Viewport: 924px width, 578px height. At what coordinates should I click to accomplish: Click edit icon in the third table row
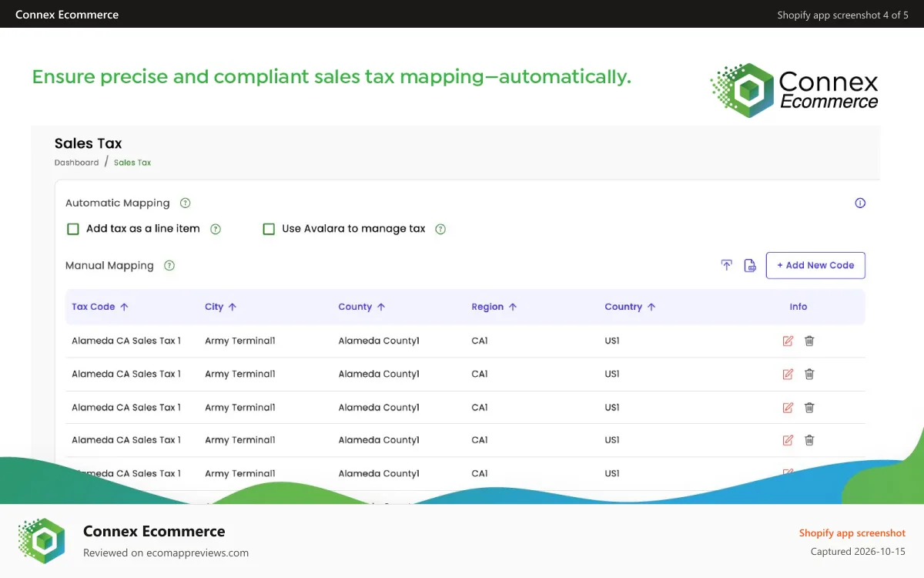pyautogui.click(x=788, y=407)
